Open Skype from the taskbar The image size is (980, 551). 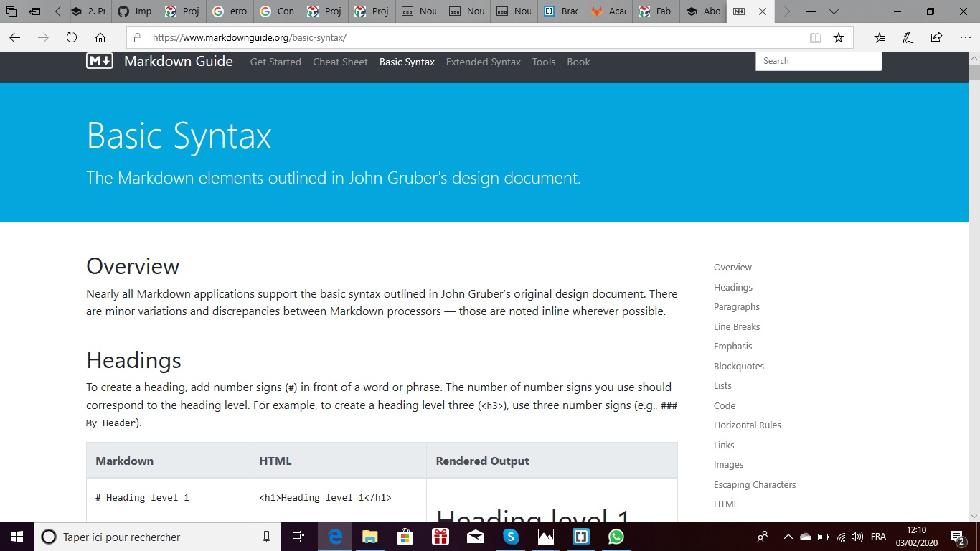pos(510,537)
